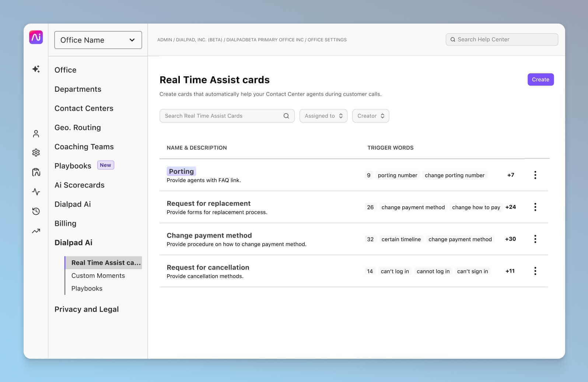Open options menu for Request for cancellation

pos(535,271)
